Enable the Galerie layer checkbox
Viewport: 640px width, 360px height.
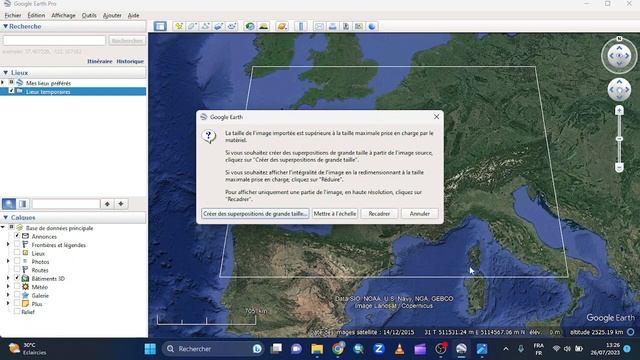[x=17, y=295]
